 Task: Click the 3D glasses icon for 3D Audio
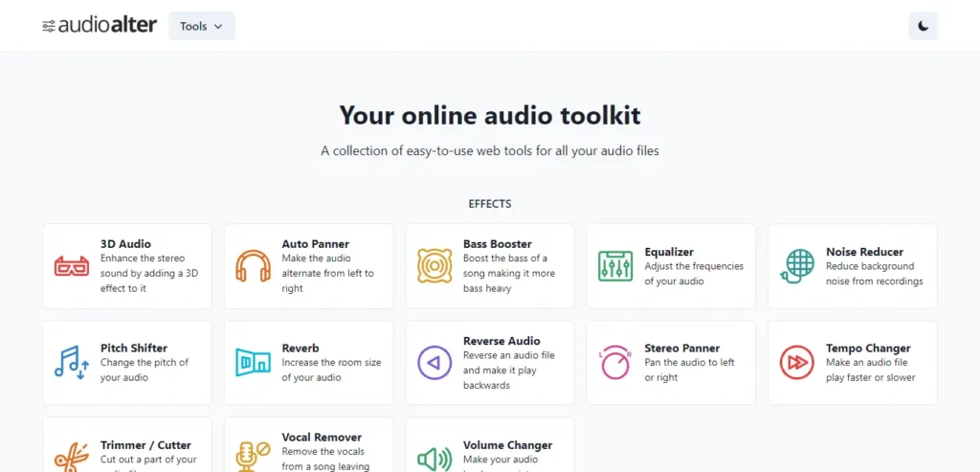click(x=71, y=265)
